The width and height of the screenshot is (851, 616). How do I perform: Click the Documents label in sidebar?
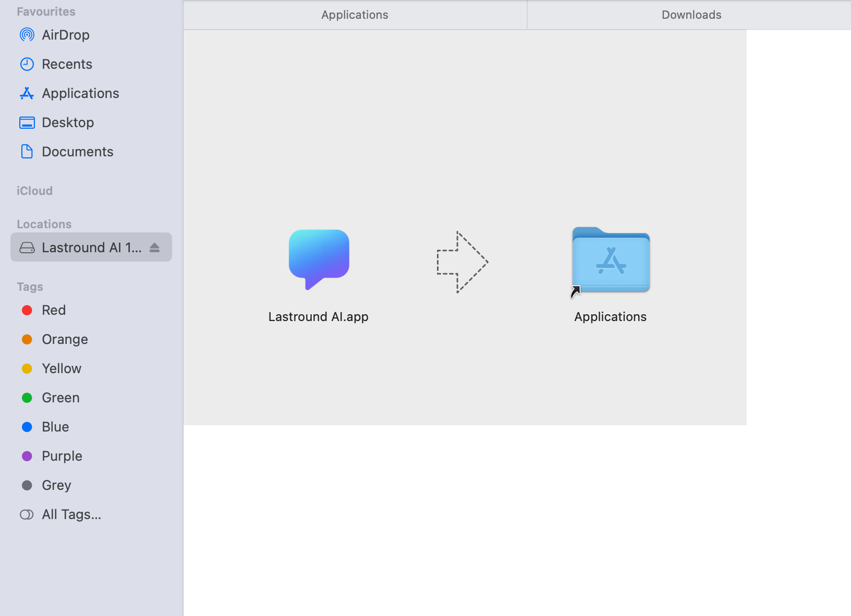(78, 152)
